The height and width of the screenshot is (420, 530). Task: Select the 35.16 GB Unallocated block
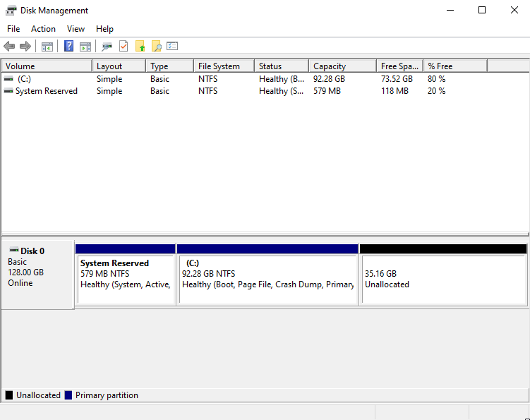pyautogui.click(x=443, y=275)
